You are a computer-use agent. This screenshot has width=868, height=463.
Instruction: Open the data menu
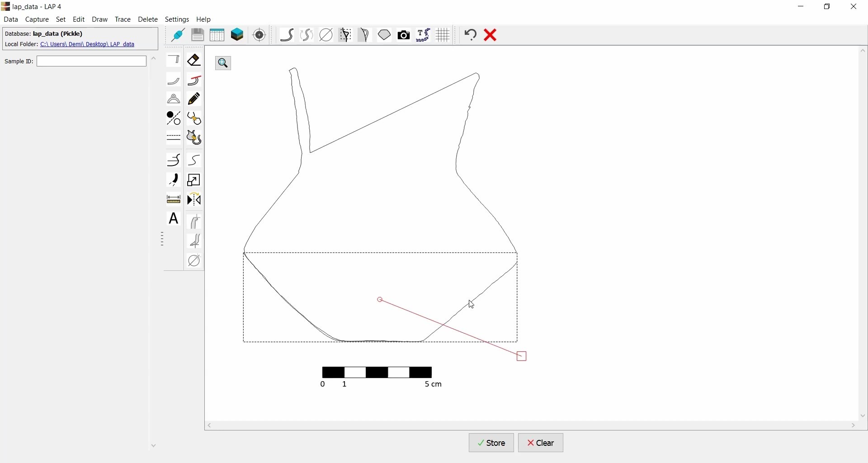pyautogui.click(x=11, y=20)
